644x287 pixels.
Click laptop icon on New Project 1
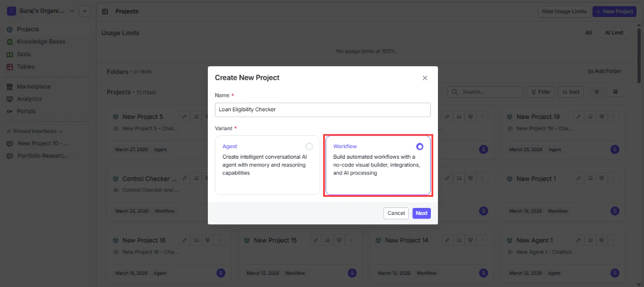click(x=590, y=179)
